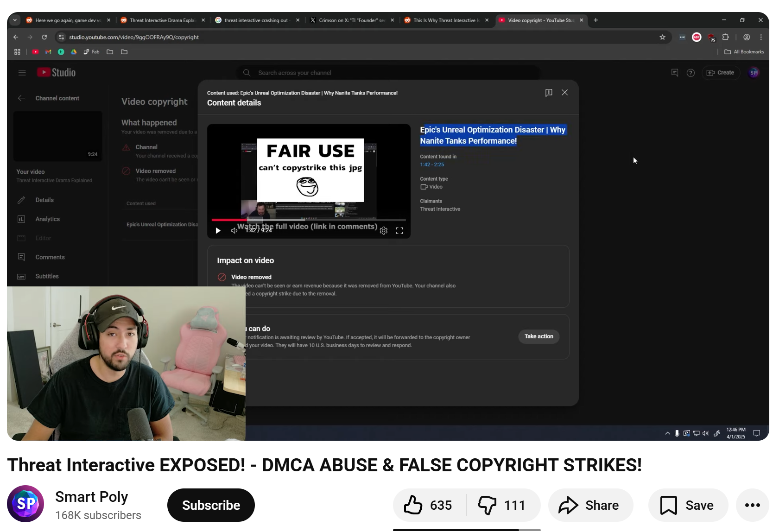Open the tab search dropdown arrow
773x532 pixels.
pos(15,20)
